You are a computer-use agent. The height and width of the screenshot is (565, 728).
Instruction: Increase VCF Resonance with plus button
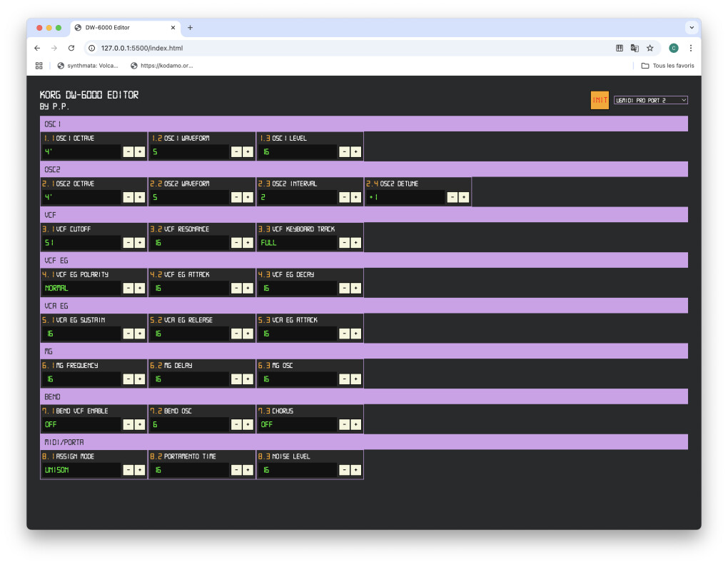click(248, 243)
